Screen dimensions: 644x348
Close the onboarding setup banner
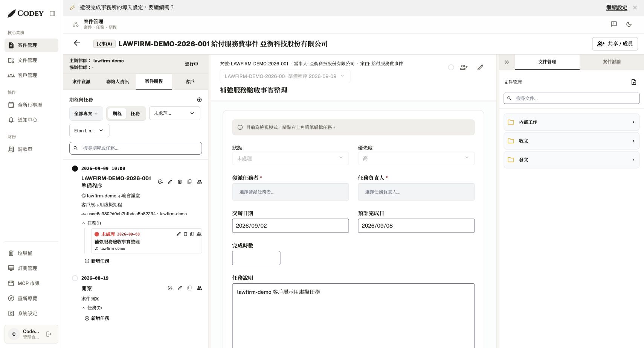(x=635, y=8)
